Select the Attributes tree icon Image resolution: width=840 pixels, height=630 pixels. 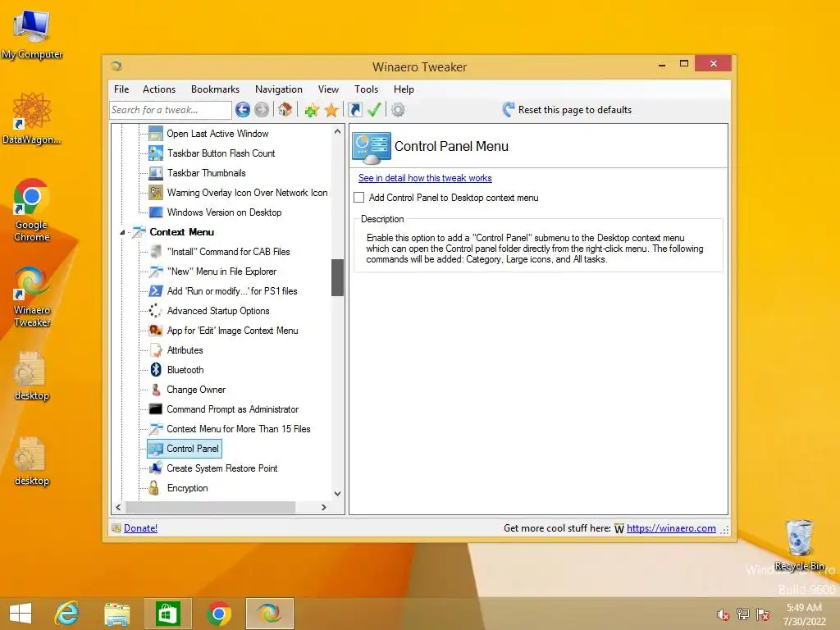[x=155, y=350]
